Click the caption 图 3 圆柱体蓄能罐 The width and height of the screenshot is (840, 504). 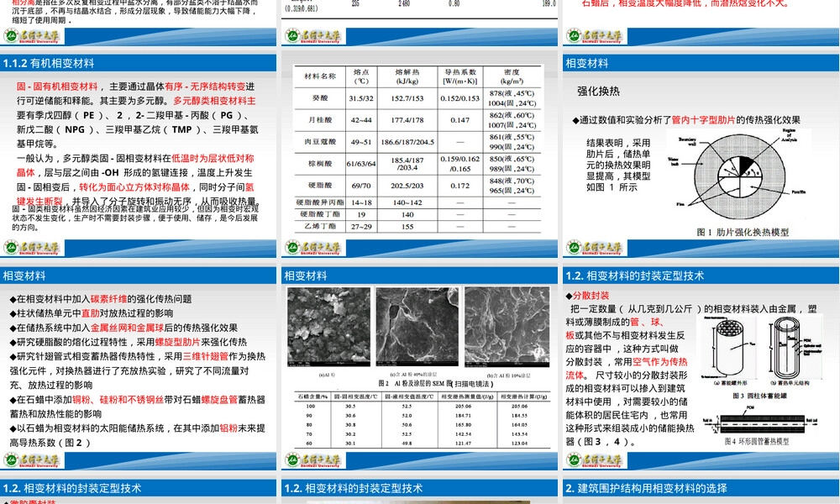[759, 396]
